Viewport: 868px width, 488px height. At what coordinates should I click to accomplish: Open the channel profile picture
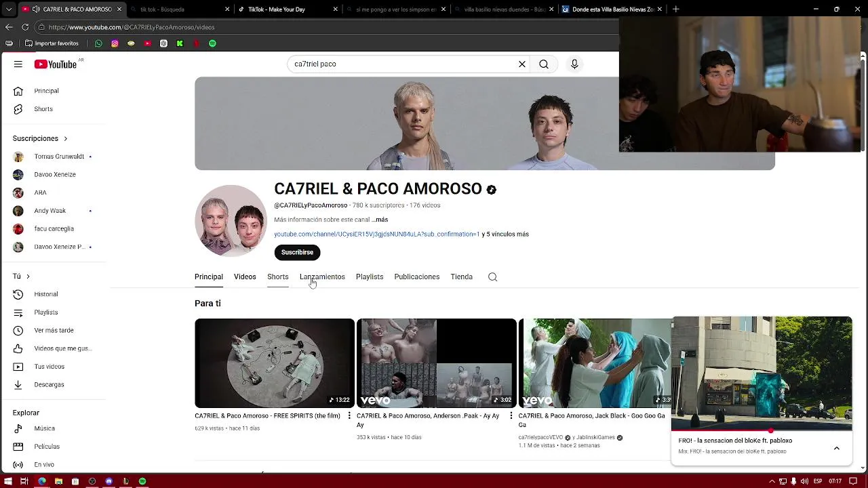[231, 220]
